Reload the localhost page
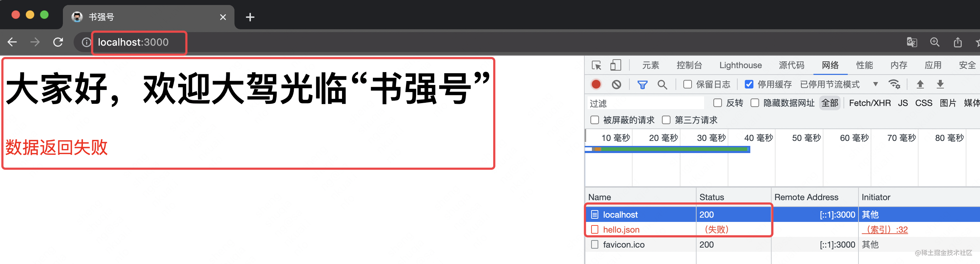 58,42
